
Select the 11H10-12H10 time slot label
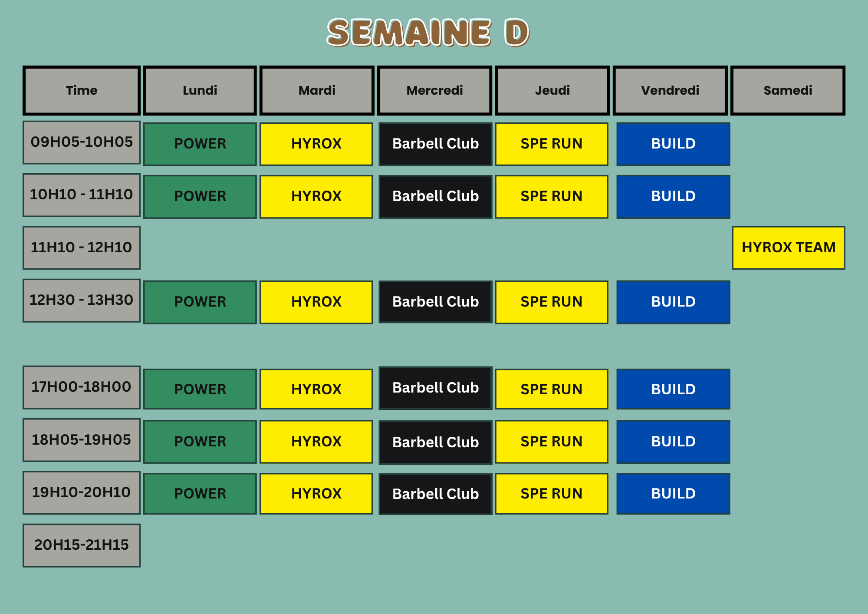[x=81, y=248]
